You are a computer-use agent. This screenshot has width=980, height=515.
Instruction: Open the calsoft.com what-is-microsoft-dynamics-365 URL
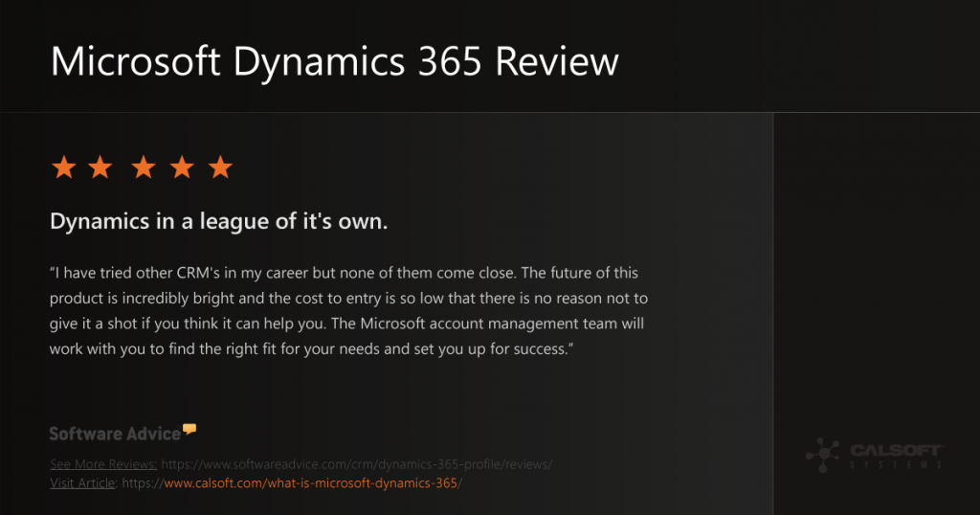292,483
